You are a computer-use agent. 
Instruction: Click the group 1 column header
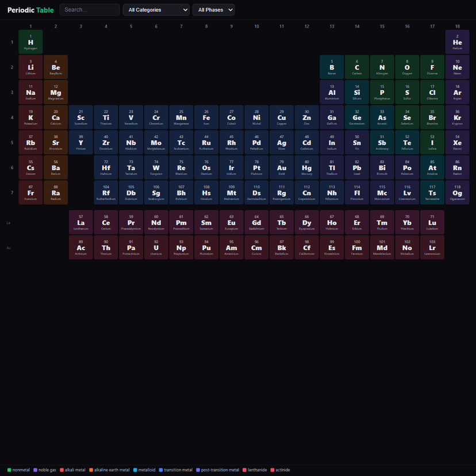30,26
